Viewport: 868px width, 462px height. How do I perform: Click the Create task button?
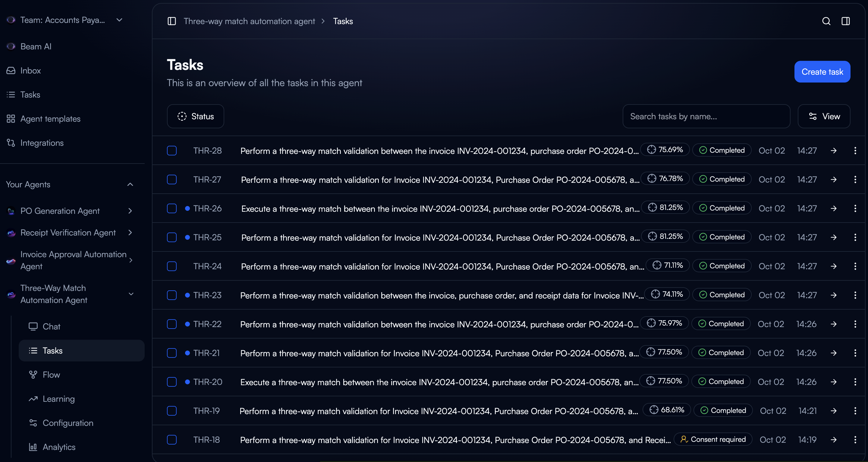(822, 72)
